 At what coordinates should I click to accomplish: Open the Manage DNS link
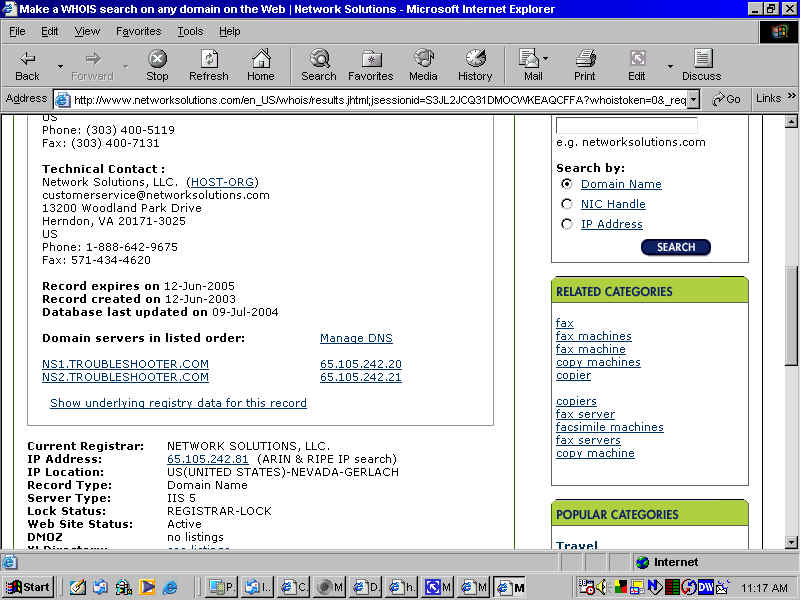click(x=356, y=338)
